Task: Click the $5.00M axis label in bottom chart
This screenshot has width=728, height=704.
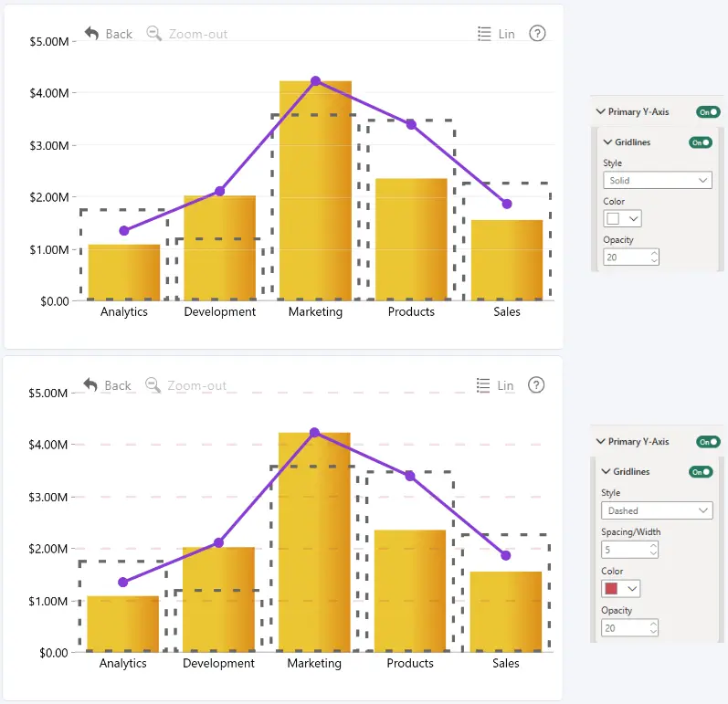Action: (x=47, y=394)
